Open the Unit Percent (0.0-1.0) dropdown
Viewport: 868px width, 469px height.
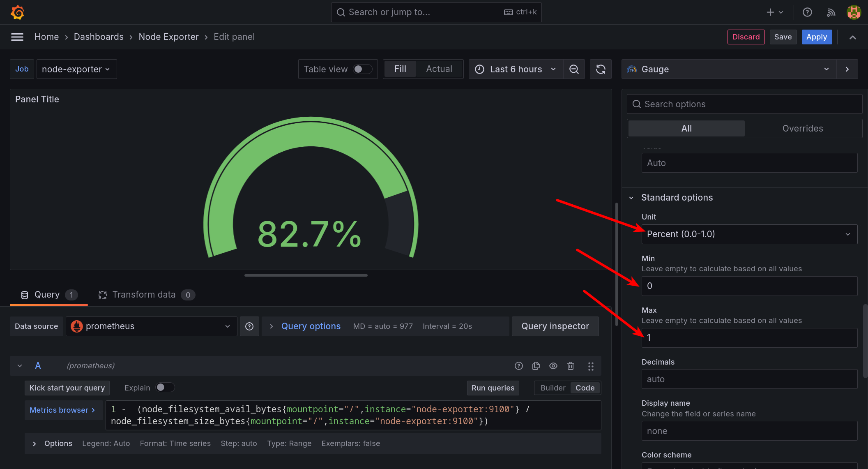(749, 234)
